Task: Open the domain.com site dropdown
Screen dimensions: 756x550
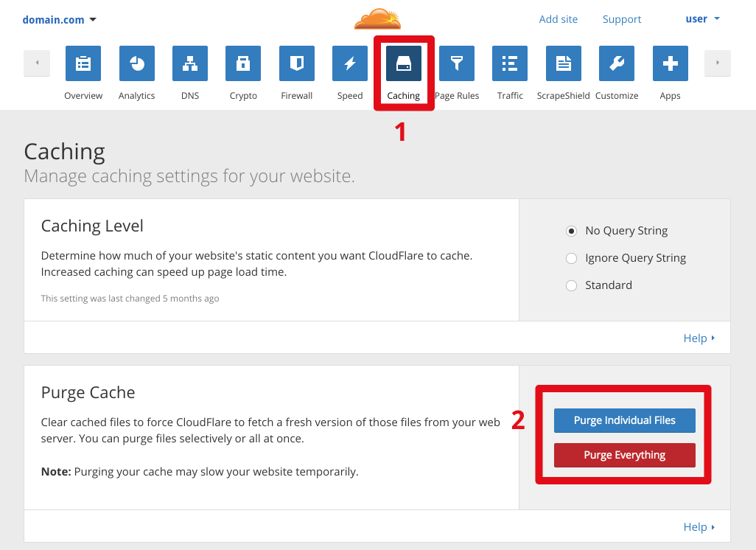Action: (x=59, y=20)
